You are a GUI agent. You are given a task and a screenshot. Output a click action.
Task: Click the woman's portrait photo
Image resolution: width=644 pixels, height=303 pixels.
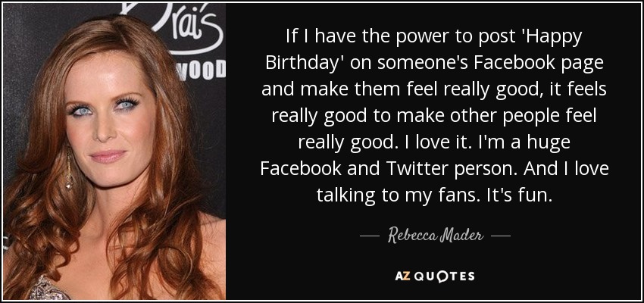[x=114, y=151]
